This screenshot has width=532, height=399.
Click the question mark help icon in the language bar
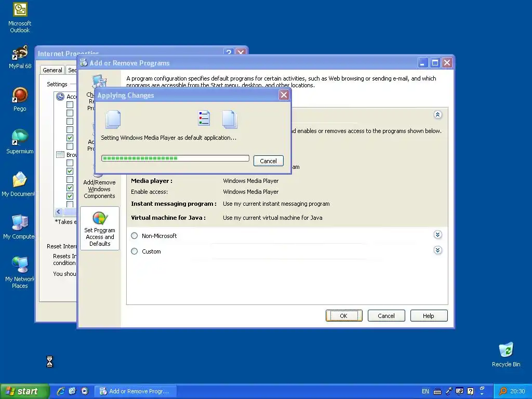pyautogui.click(x=470, y=391)
